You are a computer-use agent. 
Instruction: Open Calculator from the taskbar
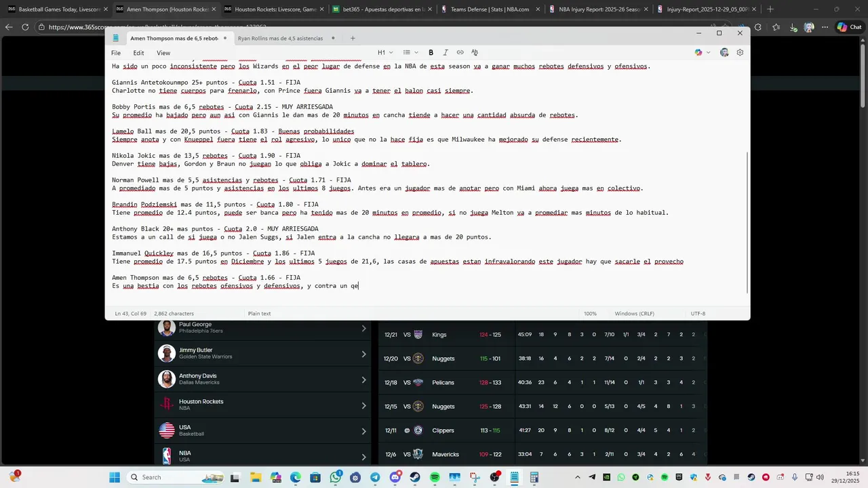pyautogui.click(x=534, y=477)
